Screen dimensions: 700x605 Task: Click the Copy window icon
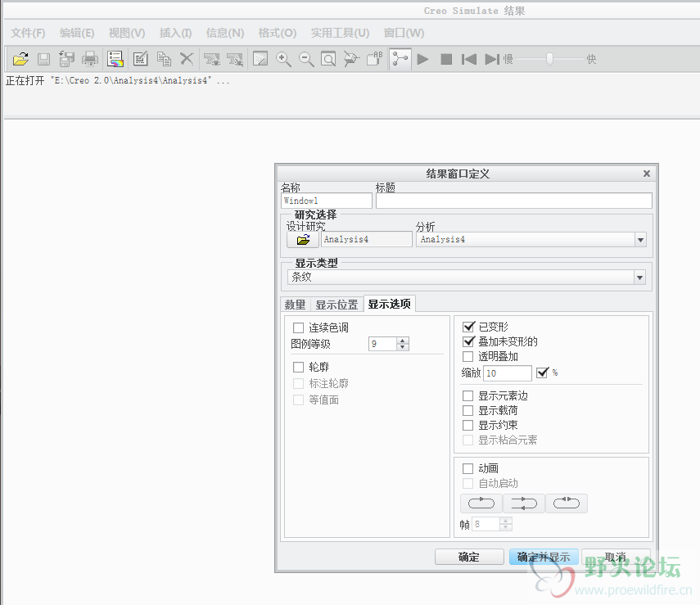click(x=164, y=59)
